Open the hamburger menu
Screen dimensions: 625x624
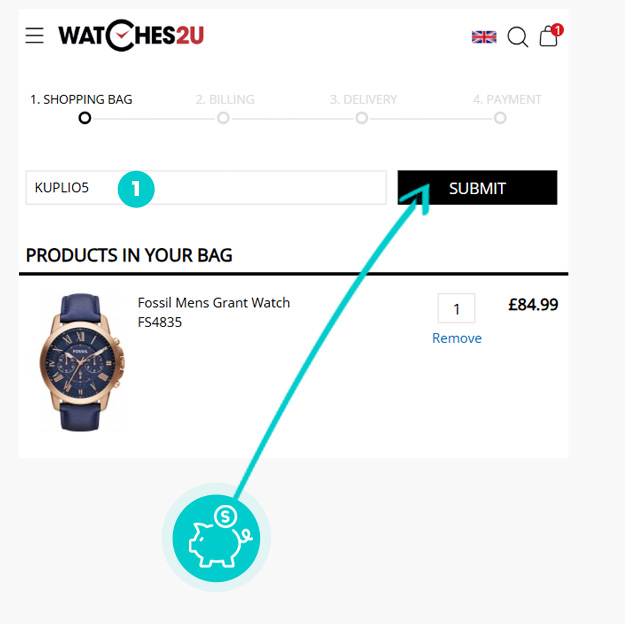click(34, 35)
